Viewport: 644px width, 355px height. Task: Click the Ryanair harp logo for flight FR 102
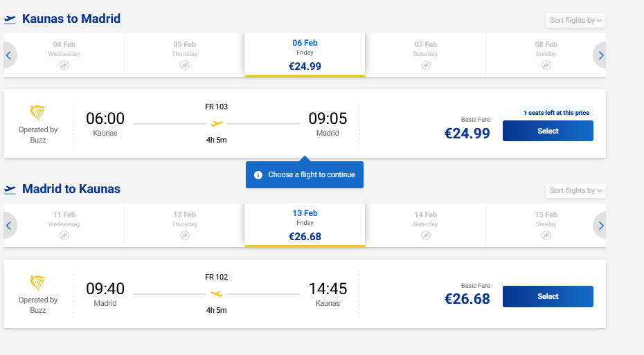(38, 284)
